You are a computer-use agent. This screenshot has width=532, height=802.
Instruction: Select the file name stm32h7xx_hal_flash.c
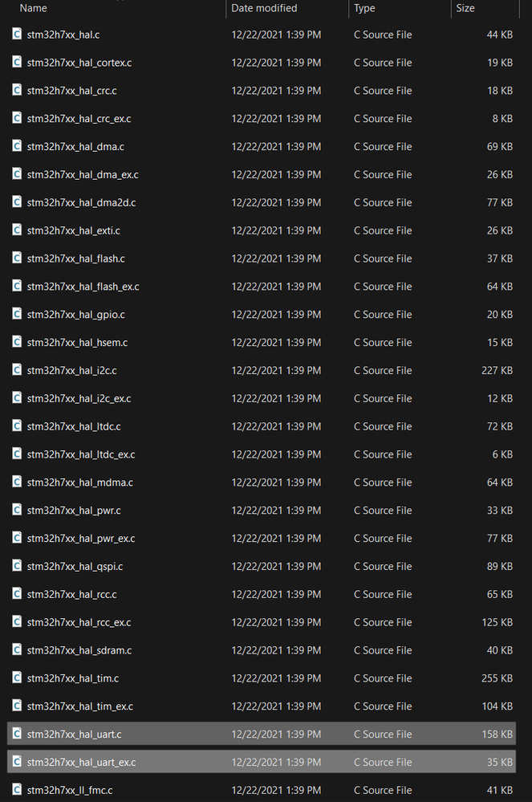tap(76, 259)
